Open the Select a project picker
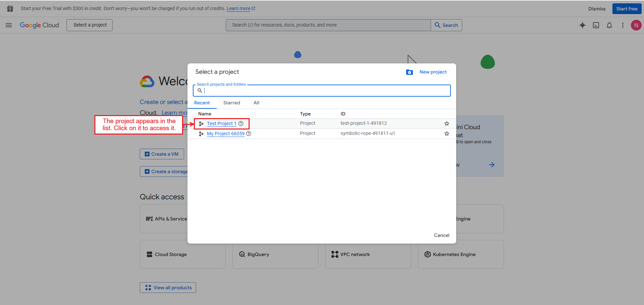Screen dimensions: 644x305 click(x=89, y=25)
